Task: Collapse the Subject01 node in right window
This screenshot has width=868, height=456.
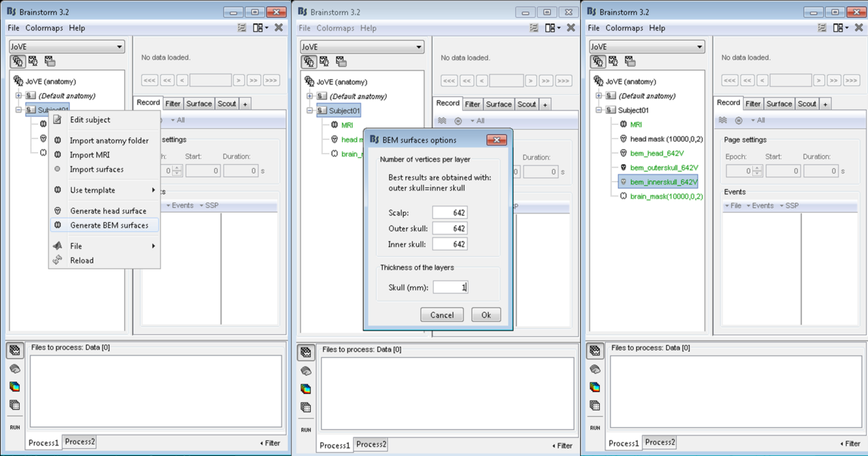Action: pos(599,110)
